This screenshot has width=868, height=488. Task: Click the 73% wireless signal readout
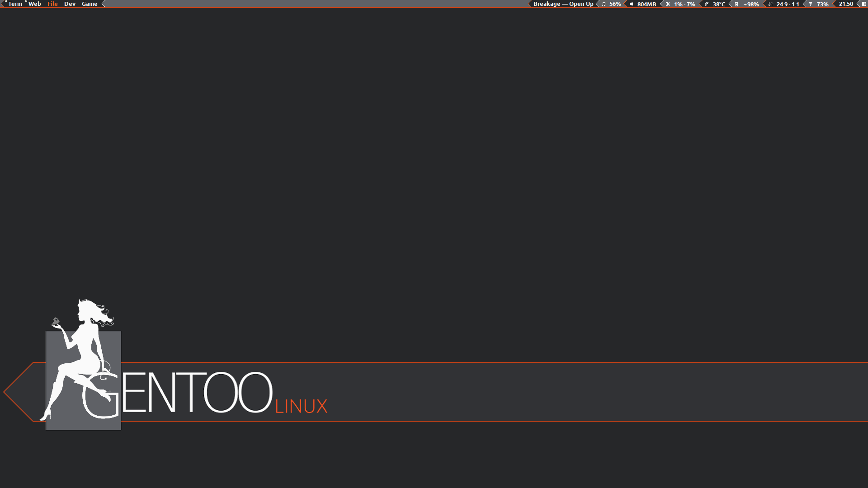(822, 4)
